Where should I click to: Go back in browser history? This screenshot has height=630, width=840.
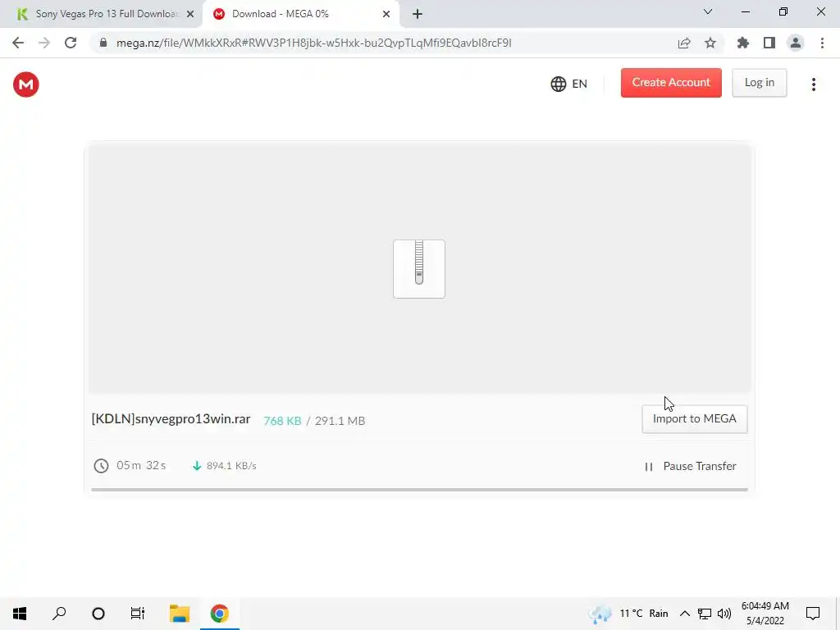(x=18, y=43)
